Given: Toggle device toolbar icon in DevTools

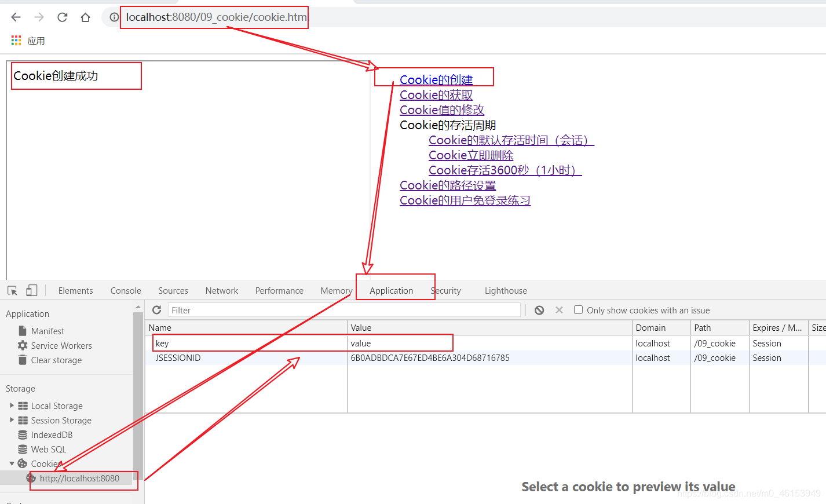Looking at the screenshot, I should (x=32, y=290).
